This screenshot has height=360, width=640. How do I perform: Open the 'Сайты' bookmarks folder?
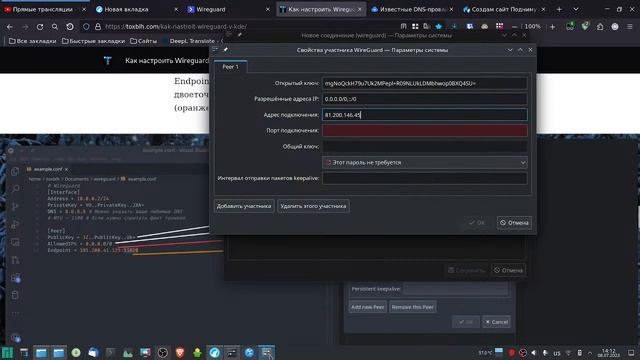pyautogui.click(x=143, y=41)
